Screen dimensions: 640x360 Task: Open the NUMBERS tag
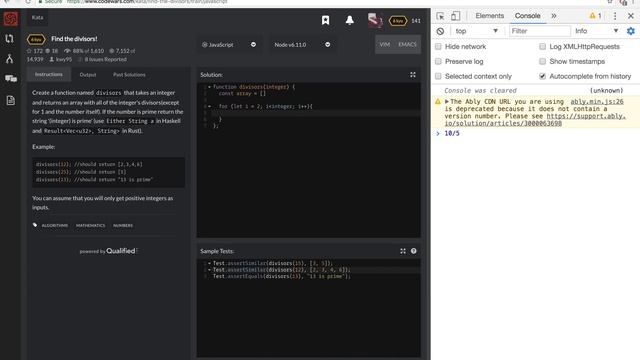pyautogui.click(x=123, y=225)
